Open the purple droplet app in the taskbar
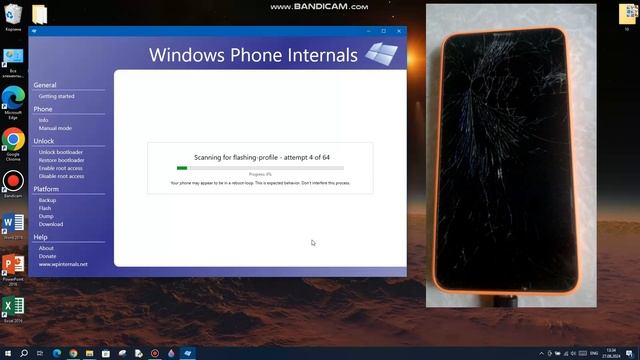Screen dimensions: 640x360 pyautogui.click(x=171, y=353)
